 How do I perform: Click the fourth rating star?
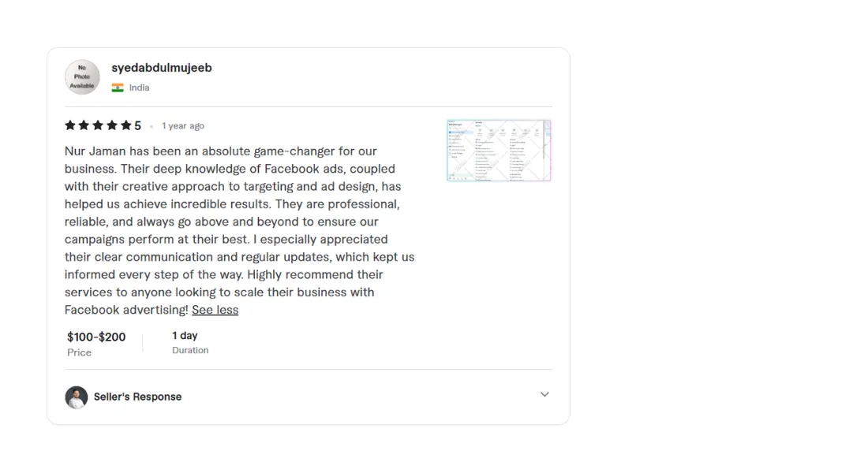[112, 125]
